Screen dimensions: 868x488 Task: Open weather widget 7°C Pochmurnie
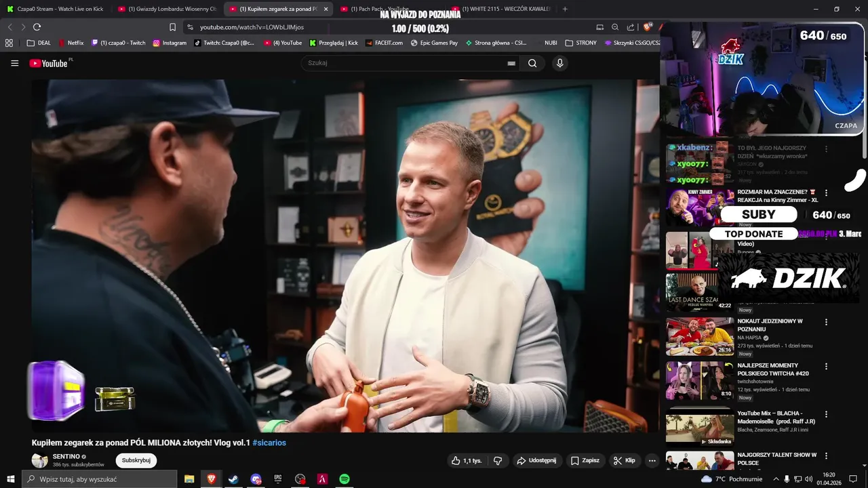pyautogui.click(x=732, y=479)
